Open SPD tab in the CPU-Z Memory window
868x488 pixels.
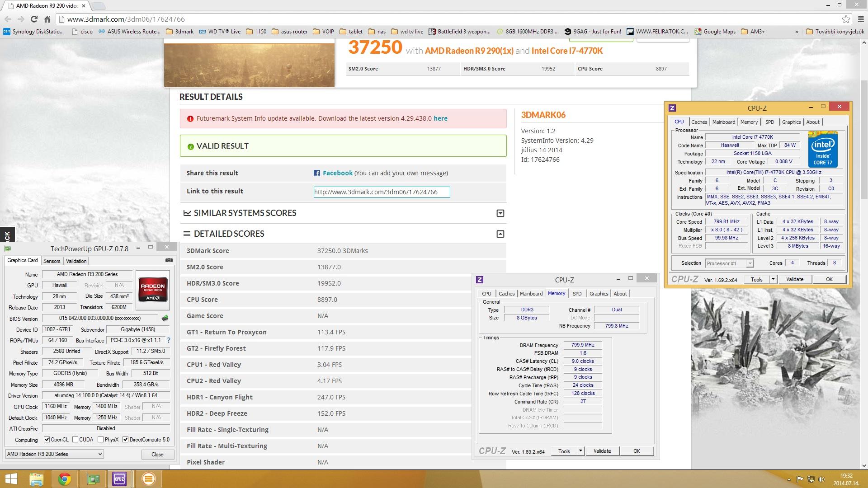[577, 294]
